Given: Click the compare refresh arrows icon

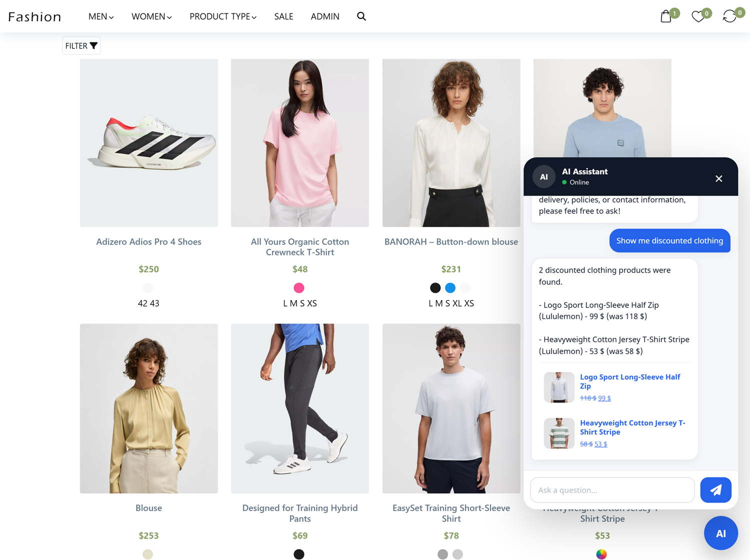Looking at the screenshot, I should point(729,16).
